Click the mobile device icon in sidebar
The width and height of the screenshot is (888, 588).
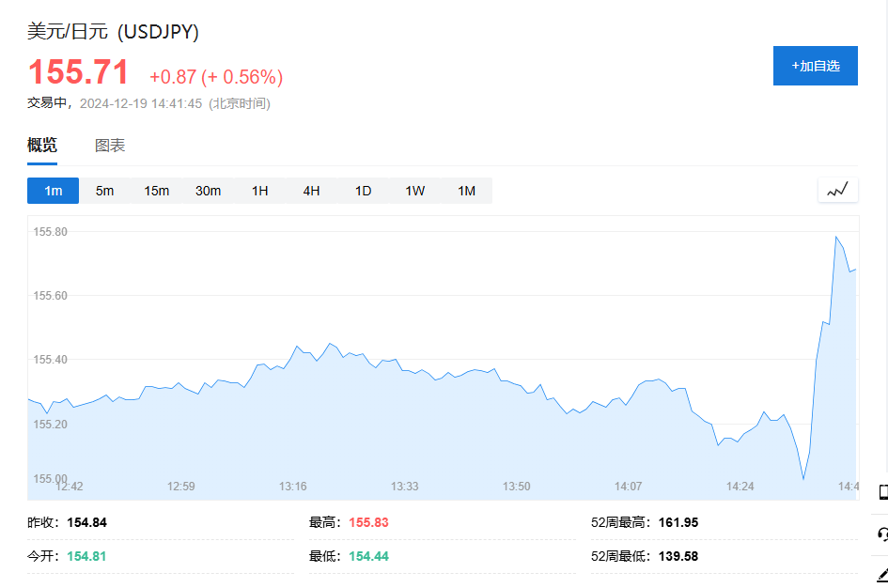(882, 492)
